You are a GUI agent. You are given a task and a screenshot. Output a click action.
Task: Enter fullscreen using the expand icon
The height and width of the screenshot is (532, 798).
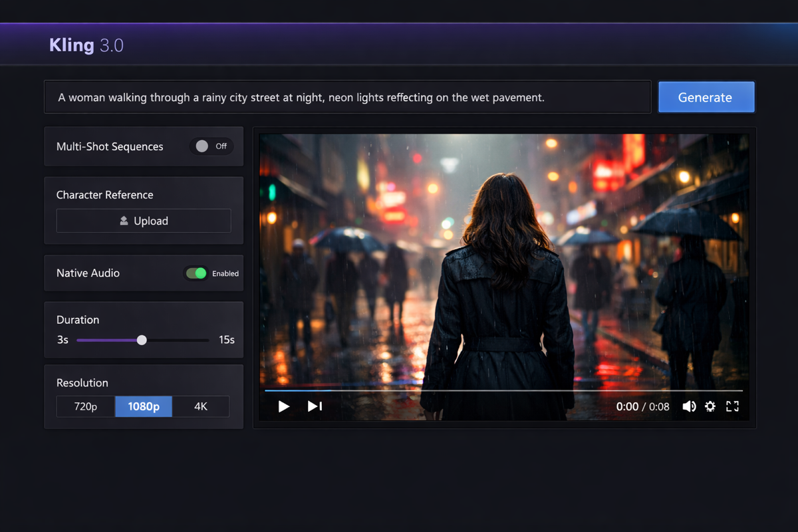(732, 406)
